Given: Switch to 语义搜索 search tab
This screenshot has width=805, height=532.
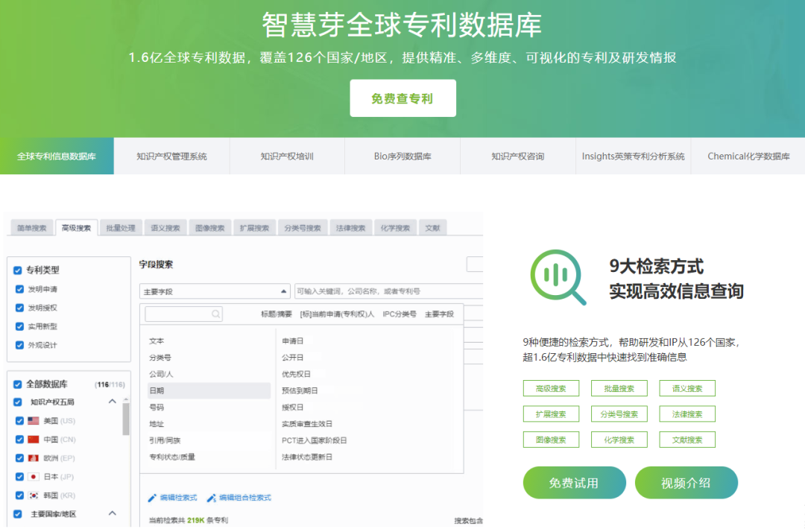Looking at the screenshot, I should pos(165,228).
